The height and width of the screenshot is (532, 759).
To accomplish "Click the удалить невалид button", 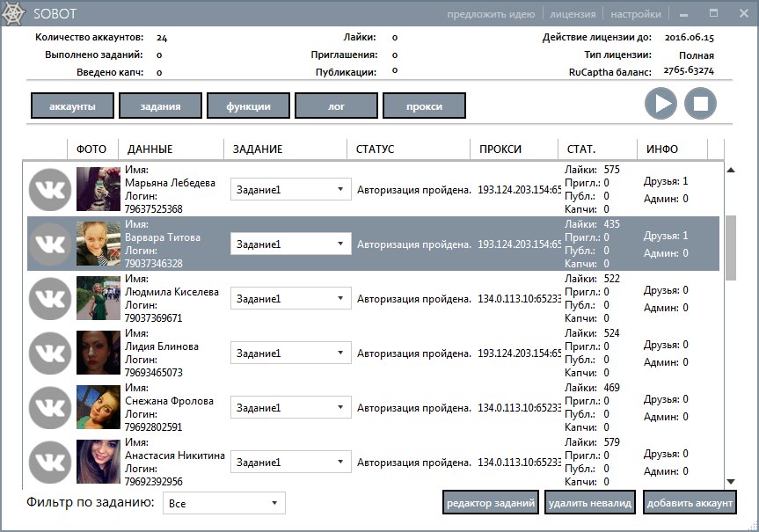I will (589, 504).
